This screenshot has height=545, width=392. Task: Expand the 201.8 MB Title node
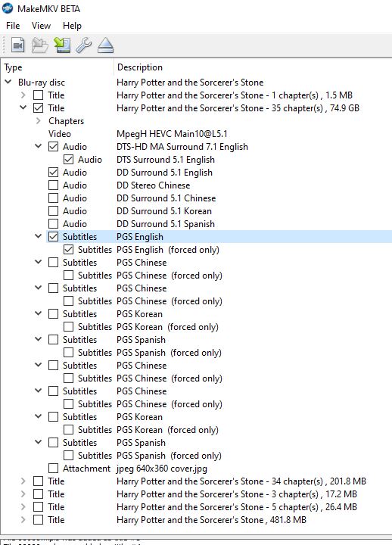coord(23,481)
